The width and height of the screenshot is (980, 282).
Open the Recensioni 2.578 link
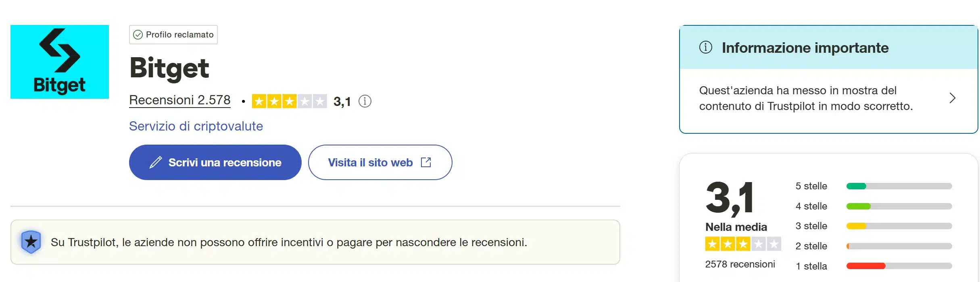180,100
